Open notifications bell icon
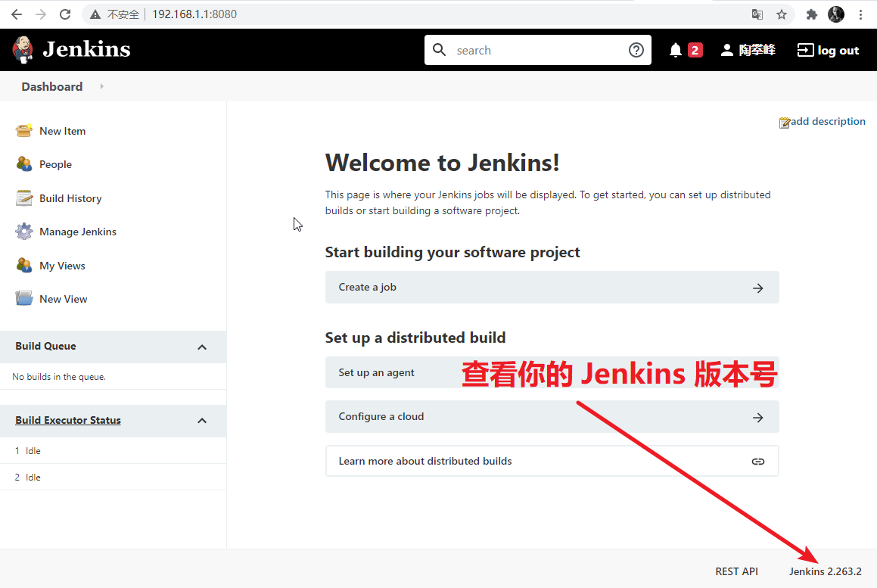877x588 pixels. click(676, 51)
